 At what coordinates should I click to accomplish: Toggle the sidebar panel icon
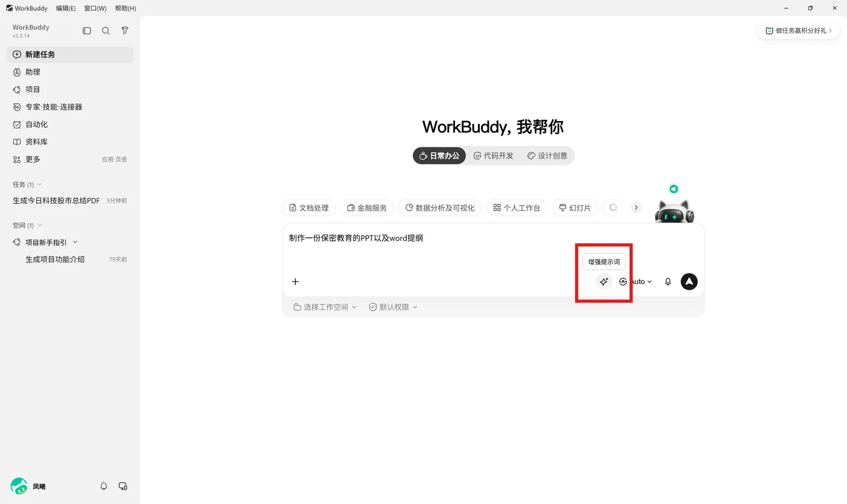[x=87, y=31]
